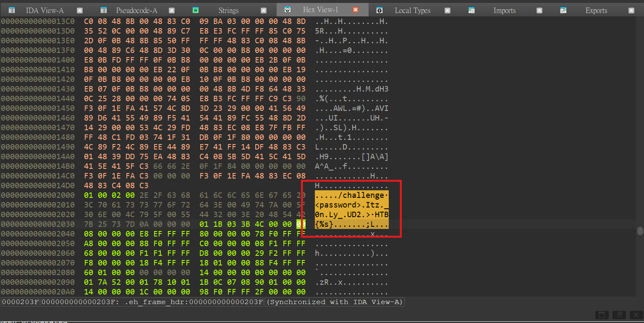
Task: Close the Strings tab
Action: coord(264,11)
